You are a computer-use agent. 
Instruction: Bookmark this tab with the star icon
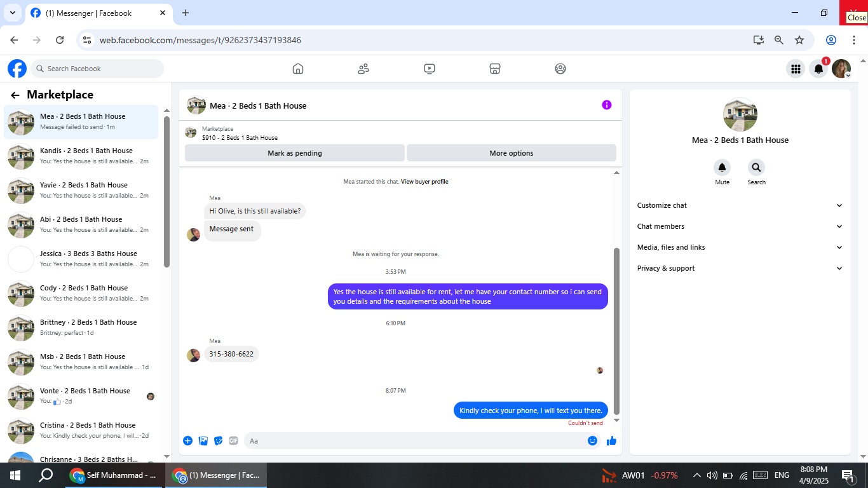(x=799, y=40)
